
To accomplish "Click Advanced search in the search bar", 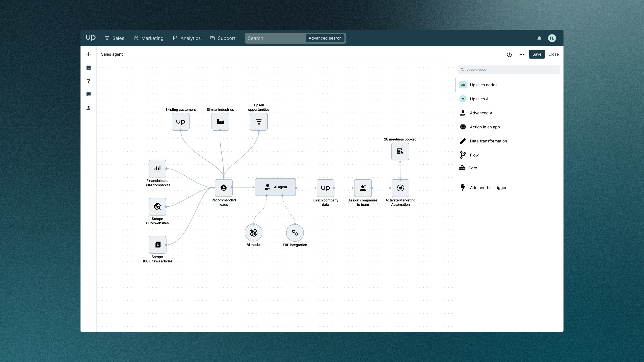I will (325, 38).
